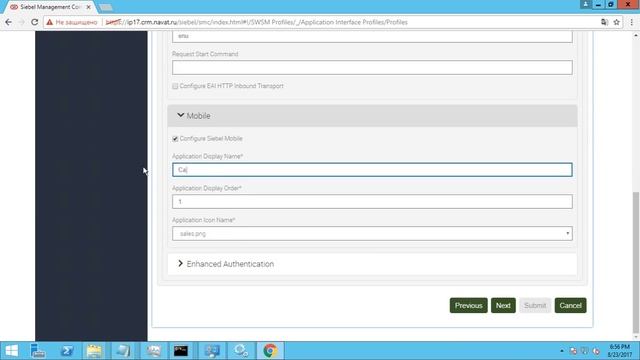The image size is (640, 360).
Task: Click the Cancel button
Action: (x=570, y=305)
